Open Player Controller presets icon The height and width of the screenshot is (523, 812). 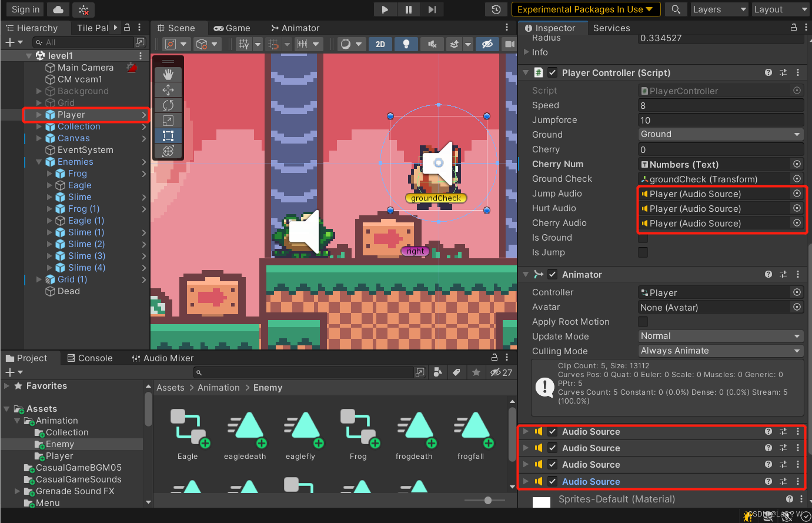(783, 72)
